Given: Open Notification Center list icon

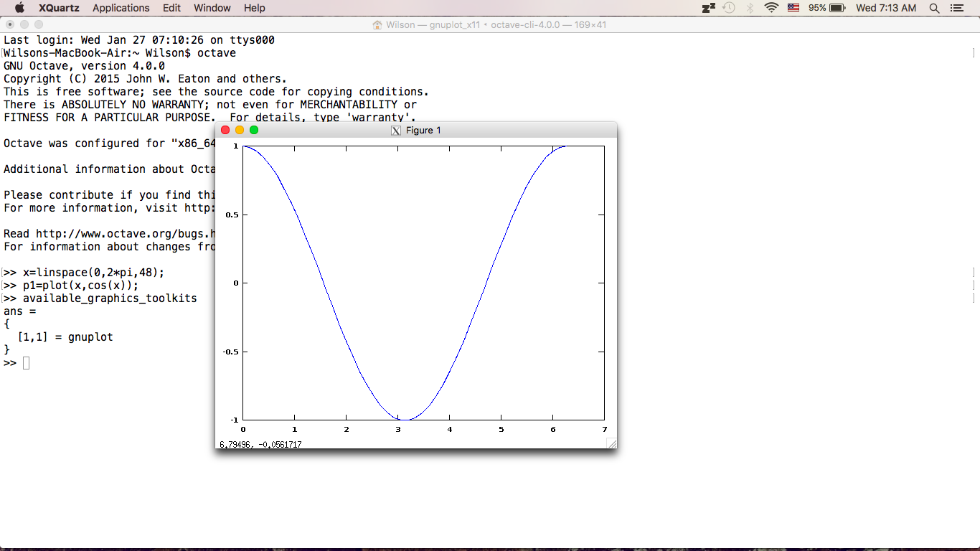Looking at the screenshot, I should click(x=956, y=8).
